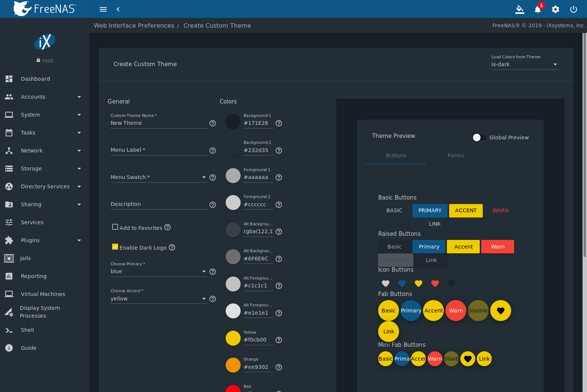
Task: Expand the Tasks menu
Action: (x=45, y=133)
